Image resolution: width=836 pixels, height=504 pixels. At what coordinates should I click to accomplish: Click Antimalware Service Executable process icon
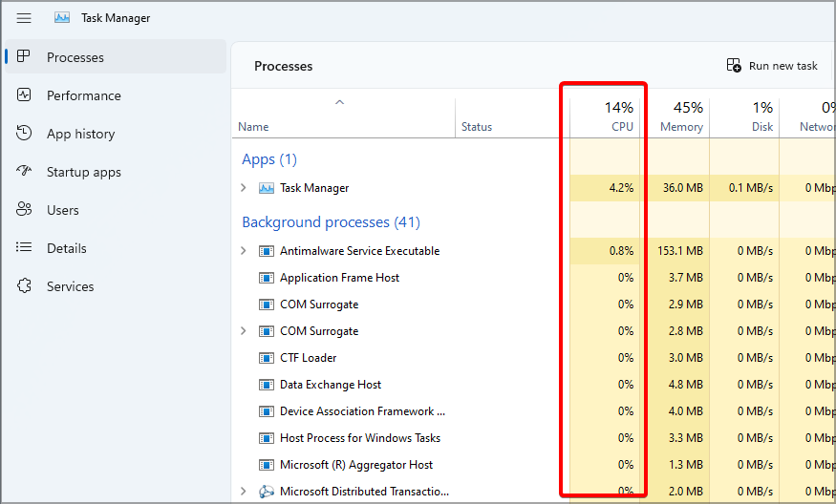266,251
